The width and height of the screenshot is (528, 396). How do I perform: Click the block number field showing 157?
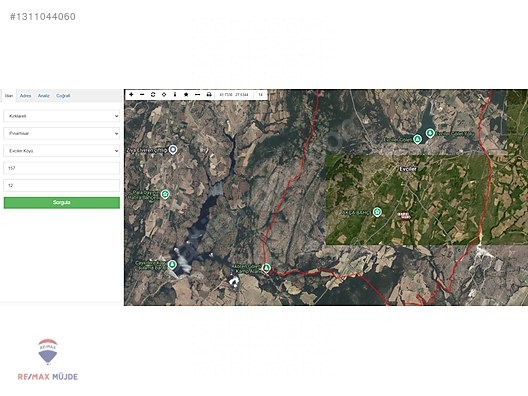pos(62,168)
